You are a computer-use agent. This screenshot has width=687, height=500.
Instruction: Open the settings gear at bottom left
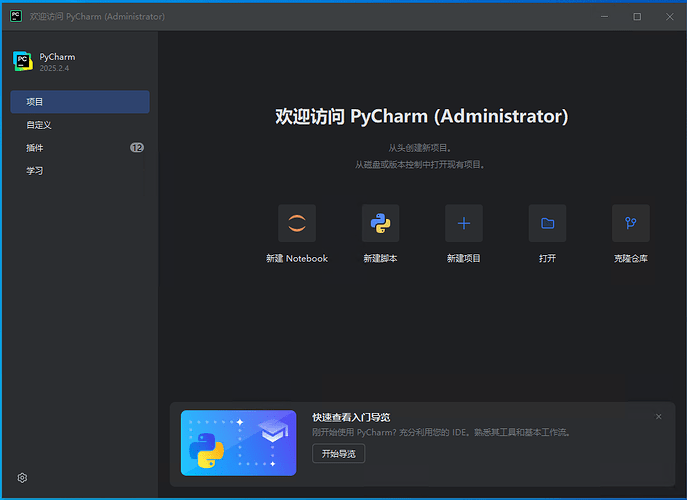(x=22, y=478)
